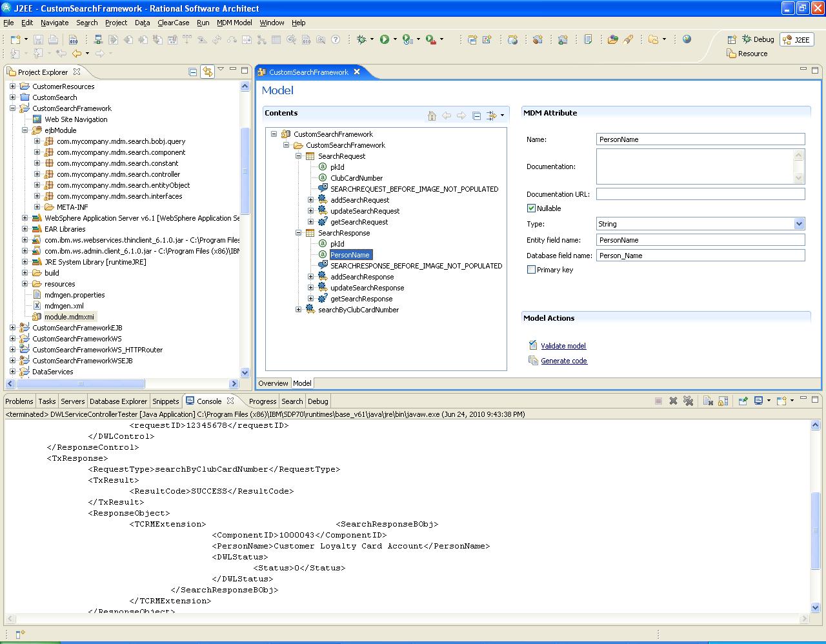Toggle Scroll Lock in Console toolbar

click(x=723, y=401)
